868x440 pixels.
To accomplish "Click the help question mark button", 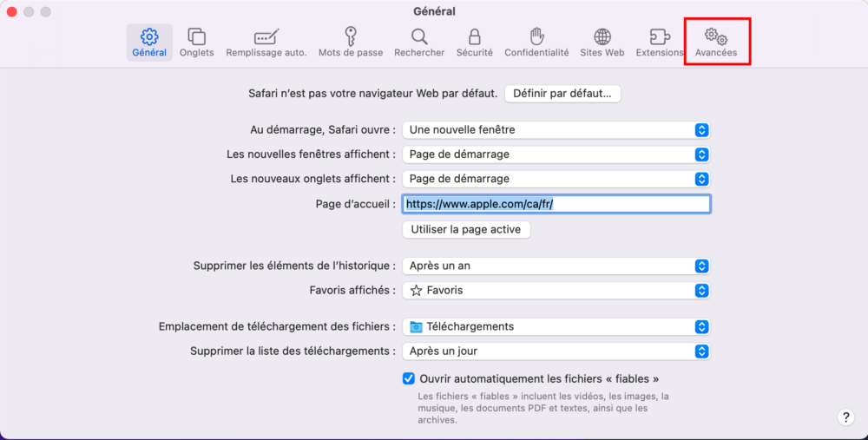I will pyautogui.click(x=845, y=417).
